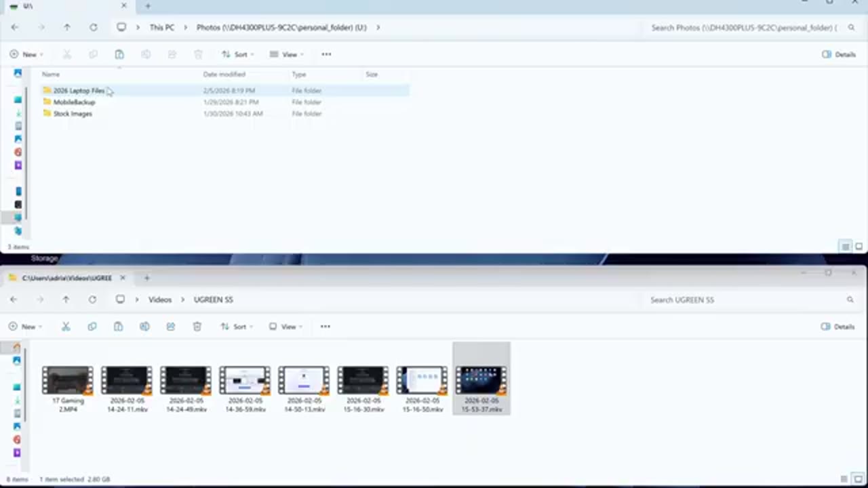
Task: Select the Rename icon in the lower toolbar
Action: click(x=144, y=326)
